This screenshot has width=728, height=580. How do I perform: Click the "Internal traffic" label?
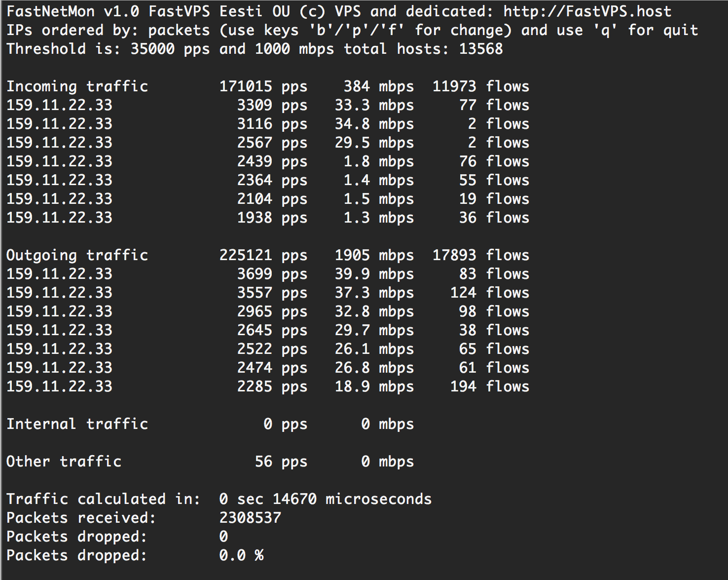point(77,424)
